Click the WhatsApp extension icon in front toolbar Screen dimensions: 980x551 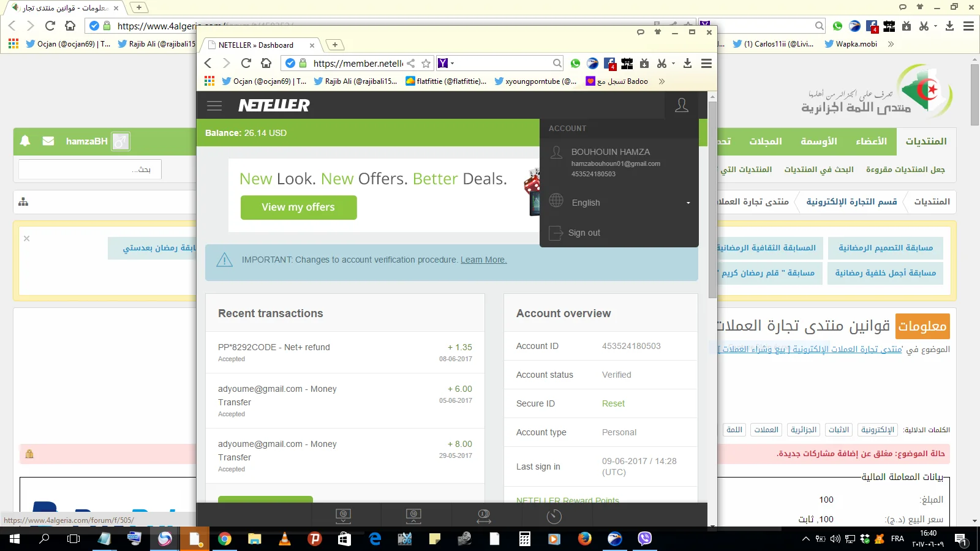[575, 63]
